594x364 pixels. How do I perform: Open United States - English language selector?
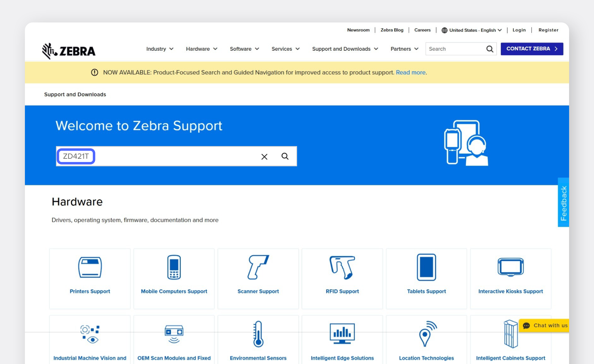(x=472, y=30)
